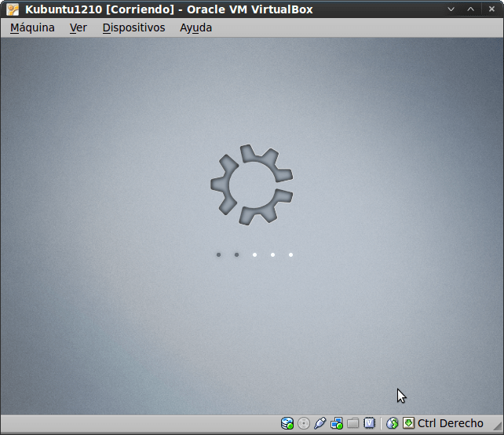Click the network adapters status icon
This screenshot has height=435, width=504.
click(x=337, y=423)
